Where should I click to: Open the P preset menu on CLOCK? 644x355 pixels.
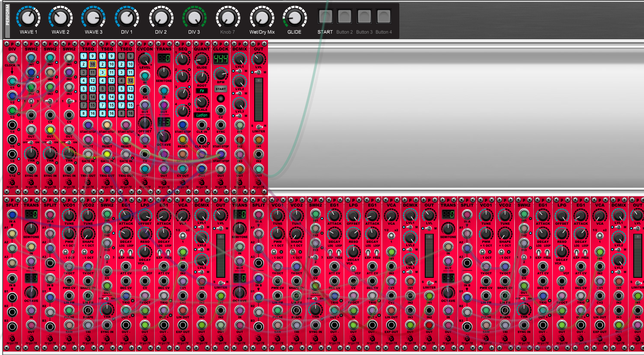point(221,44)
